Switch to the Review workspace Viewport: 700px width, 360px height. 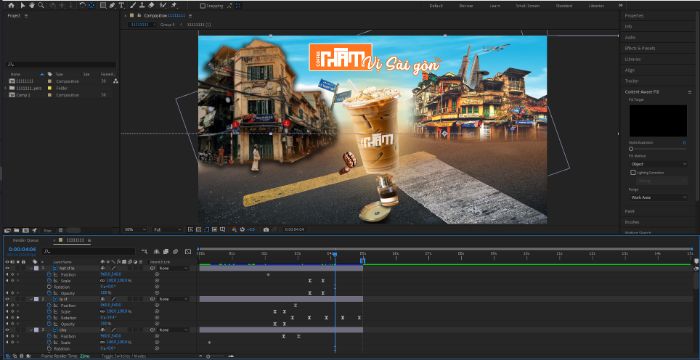click(466, 6)
